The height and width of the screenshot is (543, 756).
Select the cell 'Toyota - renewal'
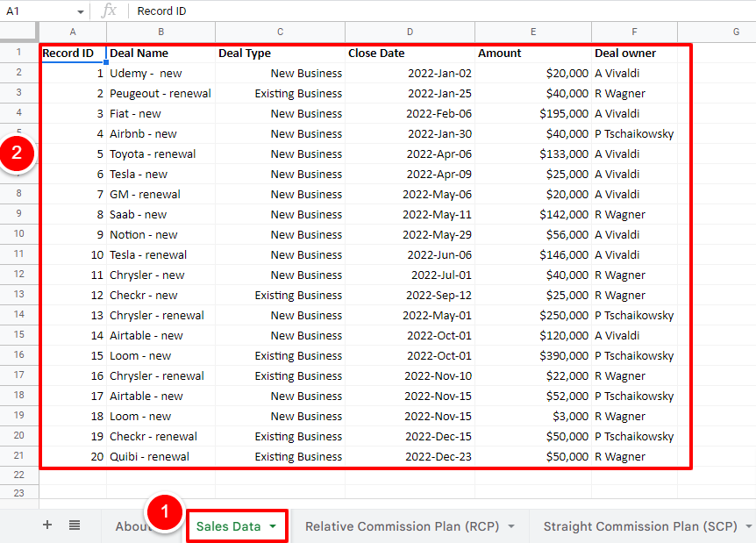pos(161,154)
